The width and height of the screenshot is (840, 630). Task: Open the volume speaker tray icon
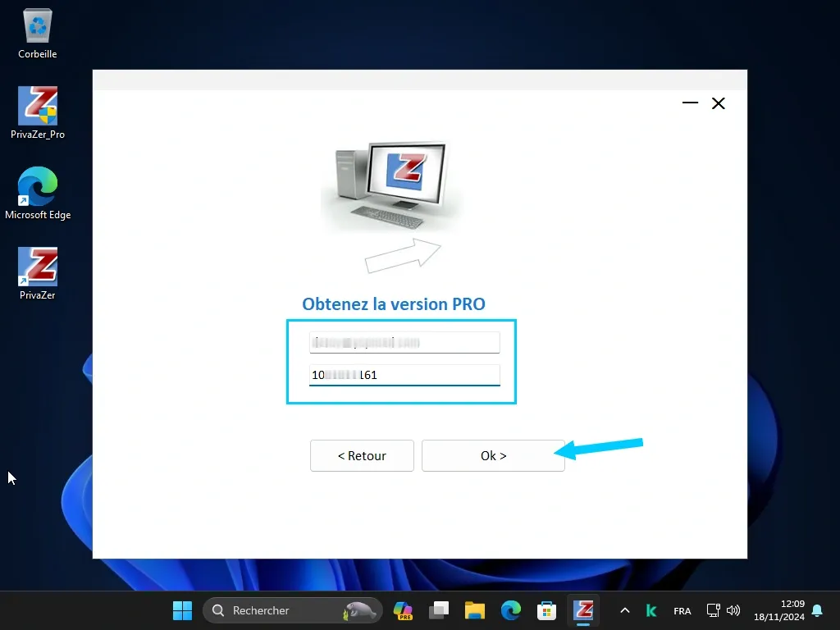pos(733,610)
